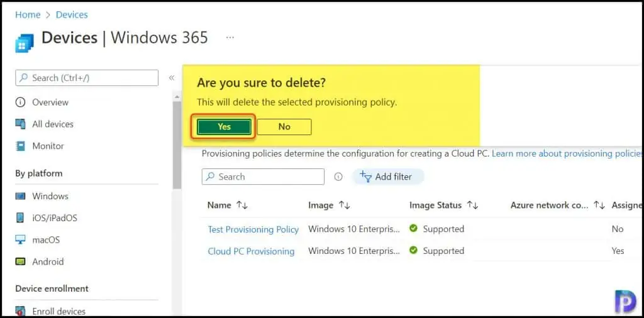The width and height of the screenshot is (644, 318).
Task: Open Learn more about provisioning policies link
Action: pos(568,154)
